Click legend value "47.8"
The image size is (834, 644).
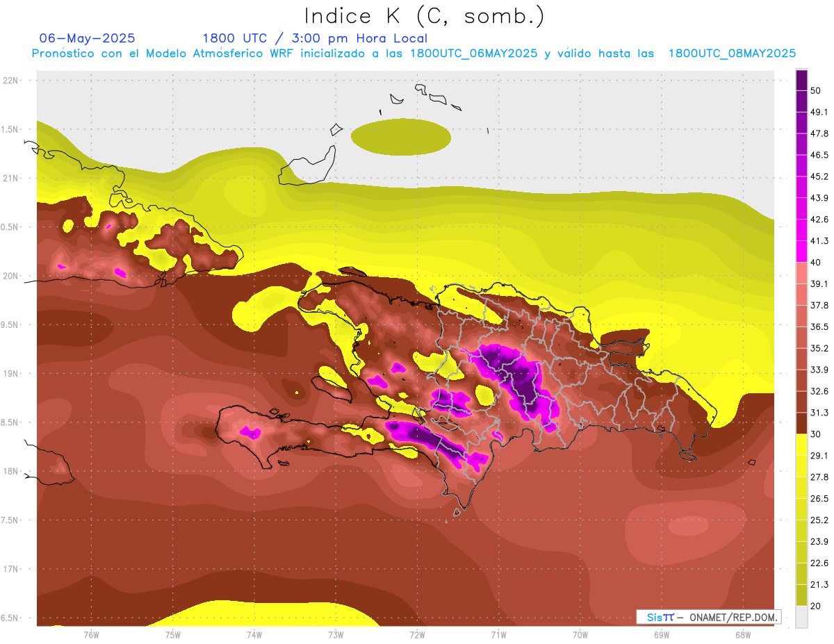[x=819, y=133]
